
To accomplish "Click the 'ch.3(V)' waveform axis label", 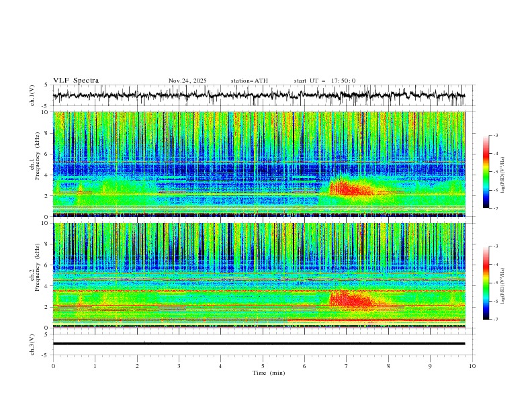I will coord(32,345).
